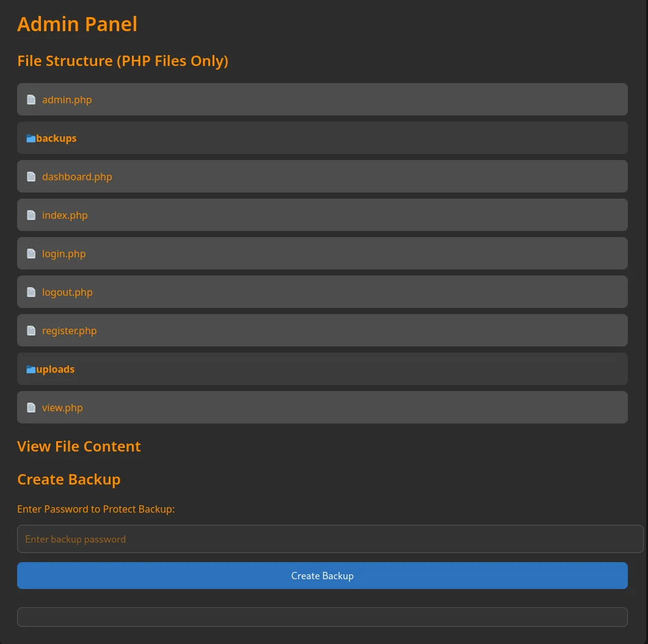Select dashboard.php in the file list
This screenshot has width=648, height=644.
click(77, 177)
